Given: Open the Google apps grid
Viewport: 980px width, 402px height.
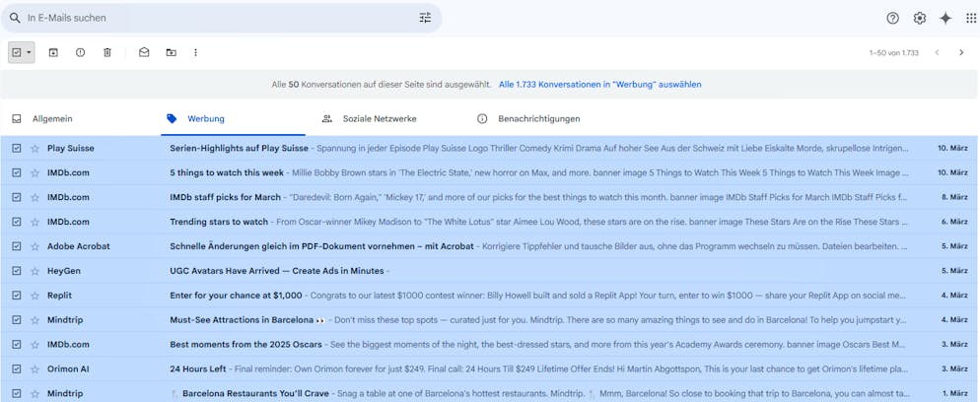Looking at the screenshot, I should [971, 18].
